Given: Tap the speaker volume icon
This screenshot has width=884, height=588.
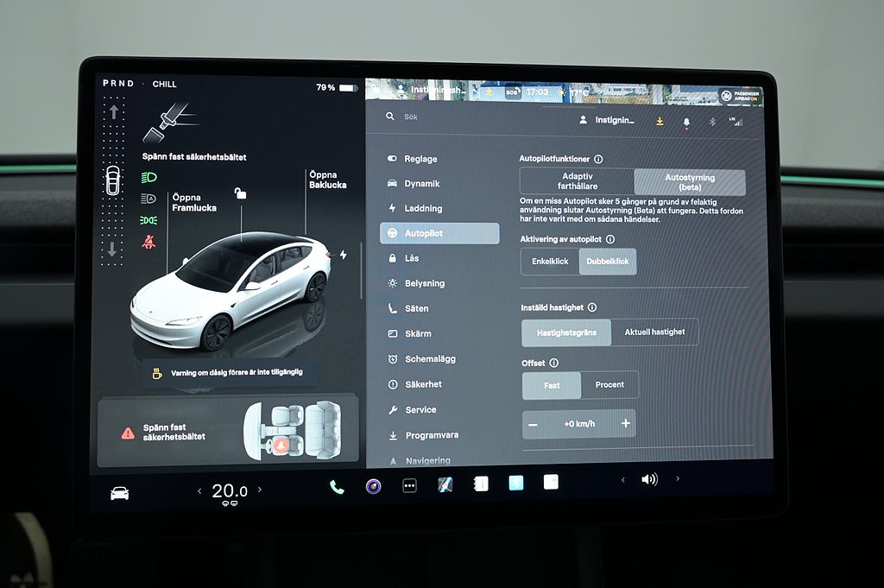Looking at the screenshot, I should coord(649,479).
